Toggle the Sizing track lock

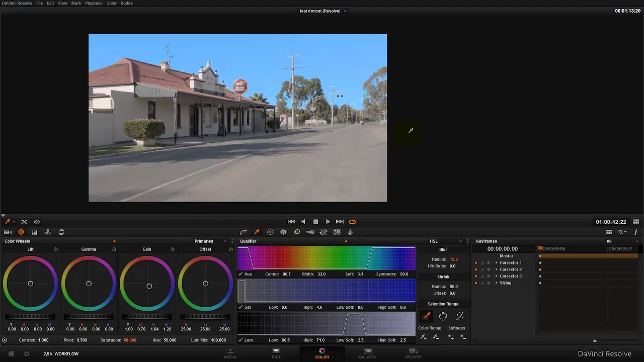point(482,283)
